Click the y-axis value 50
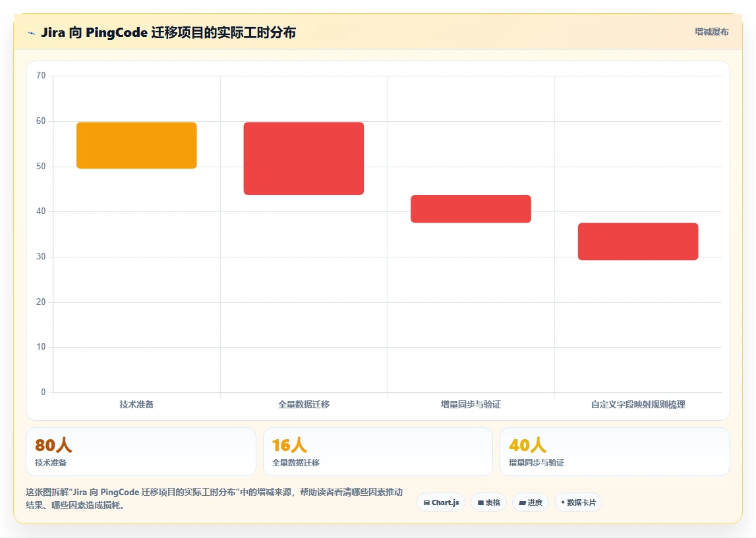 coord(41,166)
